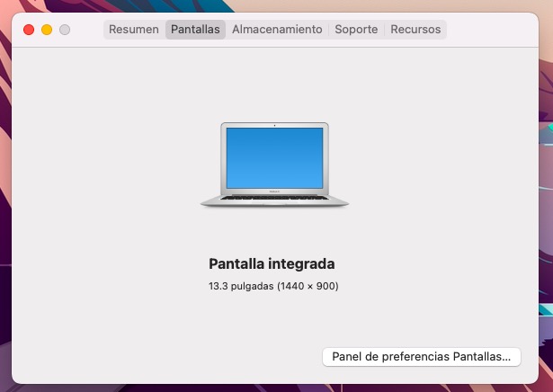553x392 pixels.
Task: Show the Recursos tab
Action: pyautogui.click(x=415, y=30)
